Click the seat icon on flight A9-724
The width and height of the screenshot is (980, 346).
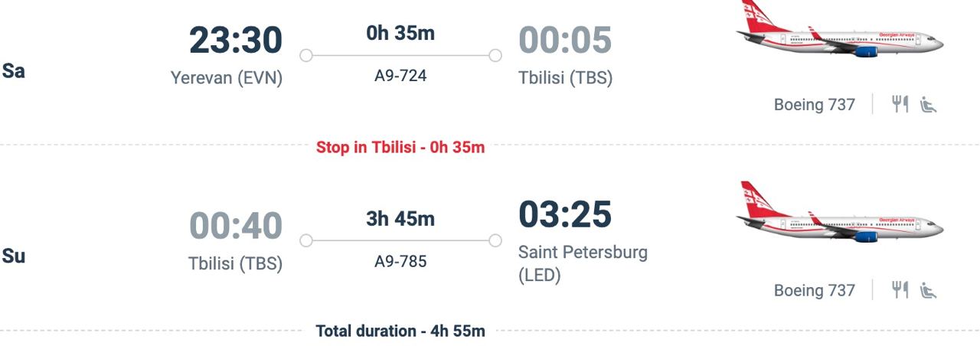(928, 104)
